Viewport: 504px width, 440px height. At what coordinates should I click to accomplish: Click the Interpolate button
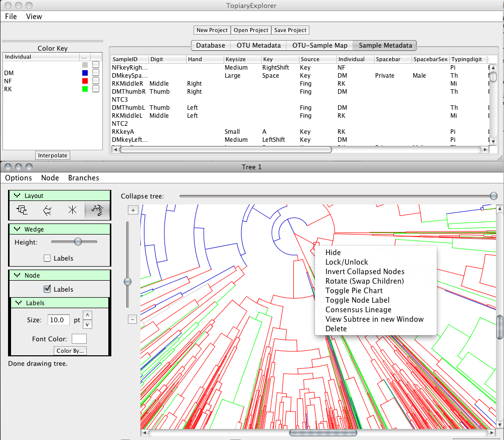point(52,155)
